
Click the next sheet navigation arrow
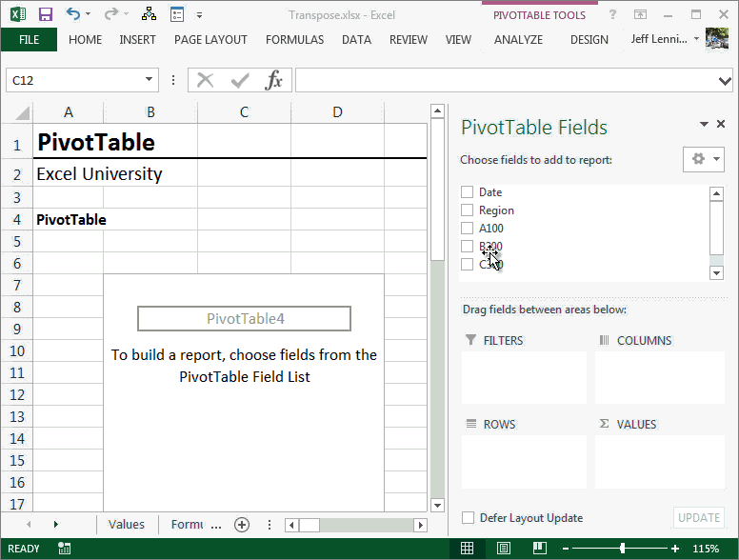pyautogui.click(x=56, y=524)
